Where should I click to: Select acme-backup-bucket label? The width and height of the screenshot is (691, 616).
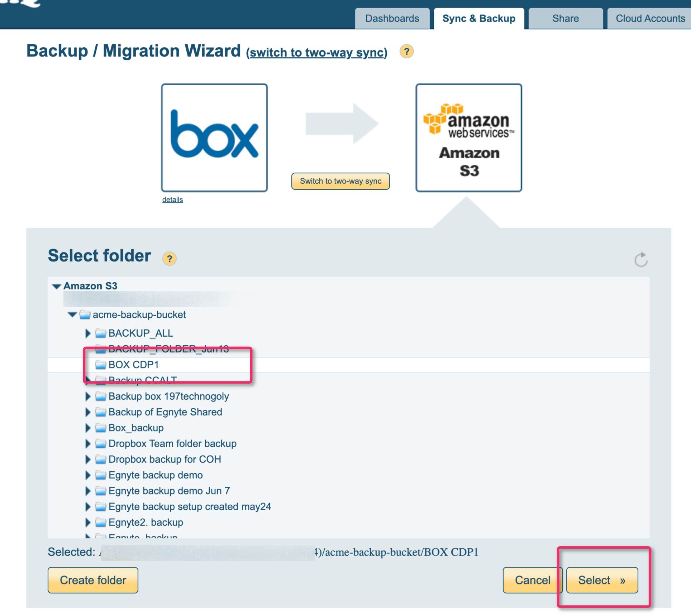[x=139, y=315]
